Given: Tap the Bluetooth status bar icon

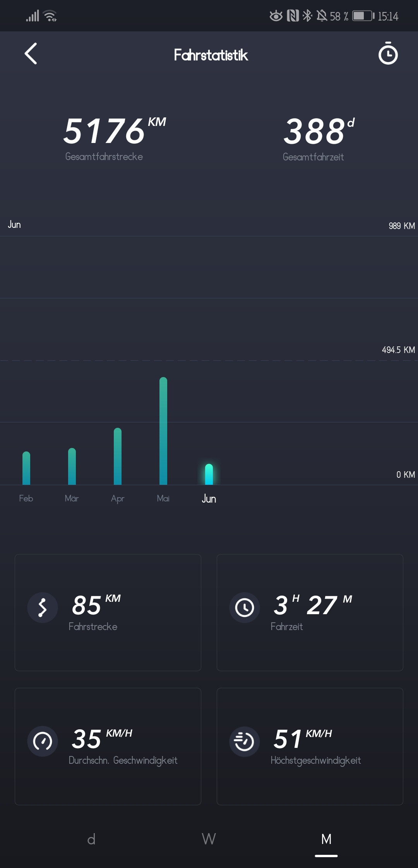Looking at the screenshot, I should (x=307, y=16).
